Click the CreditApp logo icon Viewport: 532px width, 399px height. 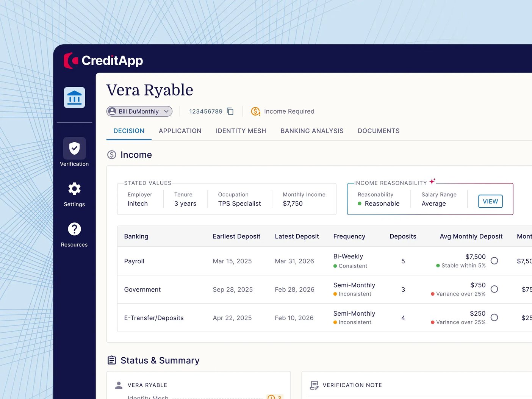[71, 61]
